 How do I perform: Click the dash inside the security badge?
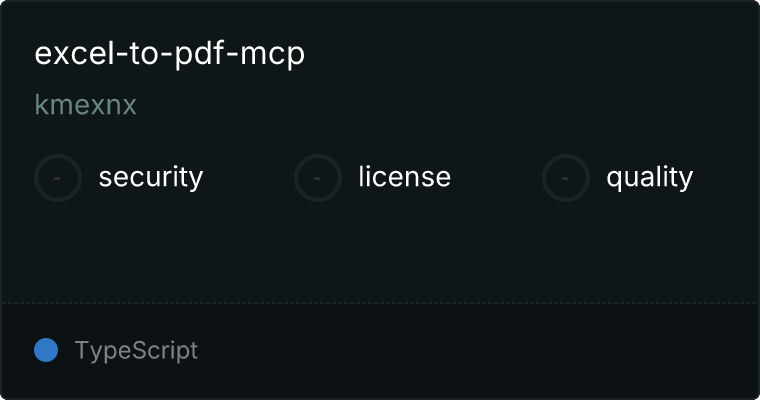pyautogui.click(x=57, y=178)
